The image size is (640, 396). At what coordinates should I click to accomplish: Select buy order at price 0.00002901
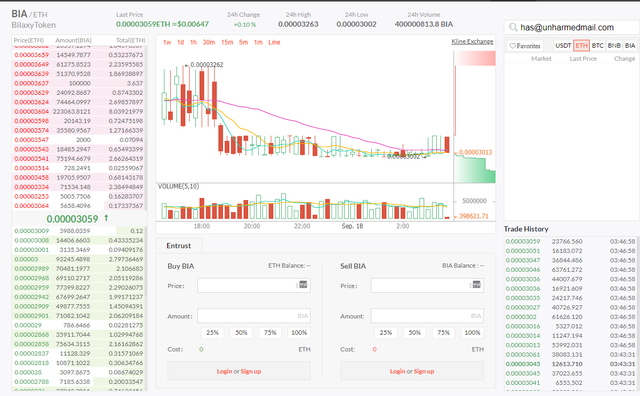(79, 316)
